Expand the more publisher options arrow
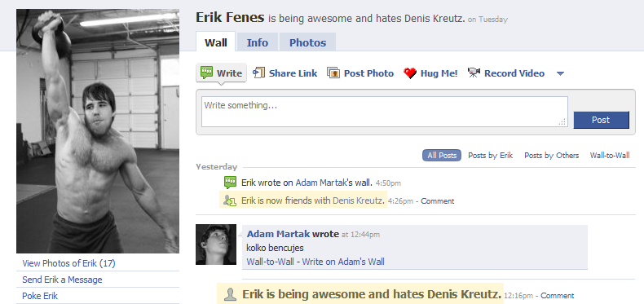The image size is (644, 304). 560,73
